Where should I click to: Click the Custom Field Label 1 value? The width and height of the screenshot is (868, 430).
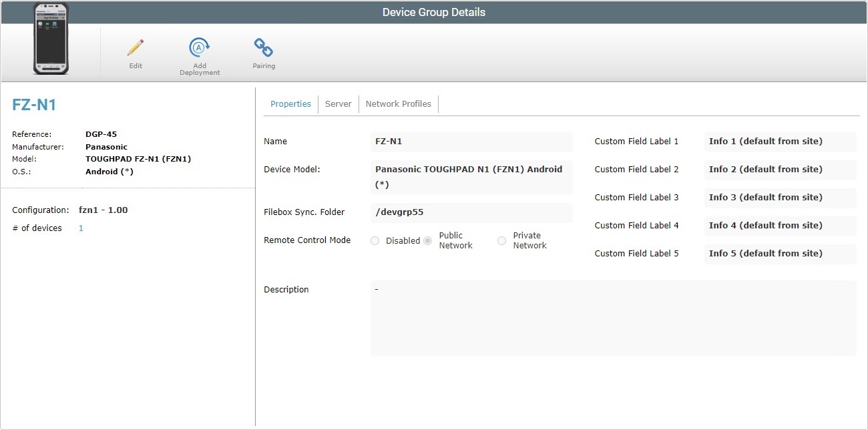[x=779, y=142]
